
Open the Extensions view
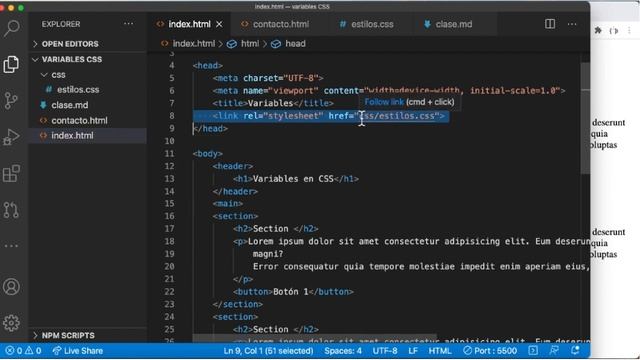11,173
